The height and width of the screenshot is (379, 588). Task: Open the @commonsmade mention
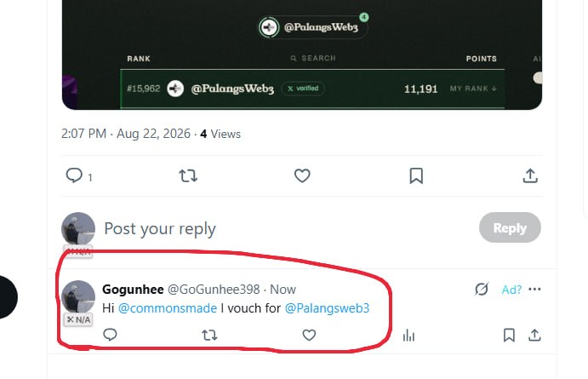pyautogui.click(x=168, y=308)
